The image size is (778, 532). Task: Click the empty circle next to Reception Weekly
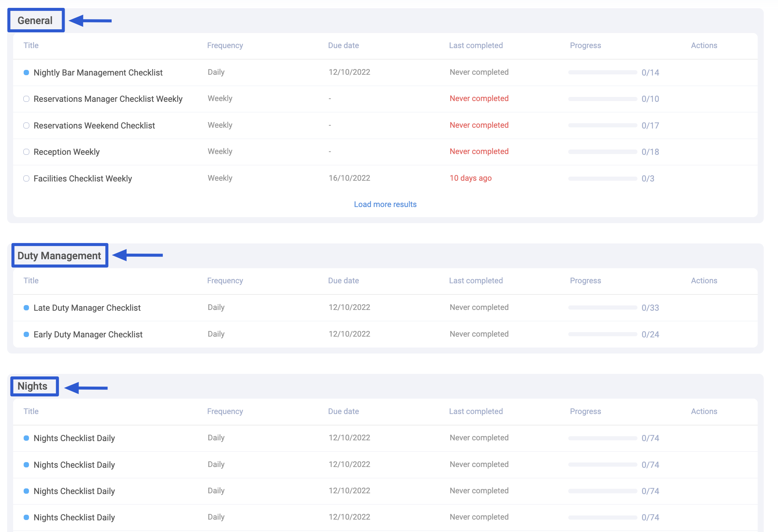(26, 152)
